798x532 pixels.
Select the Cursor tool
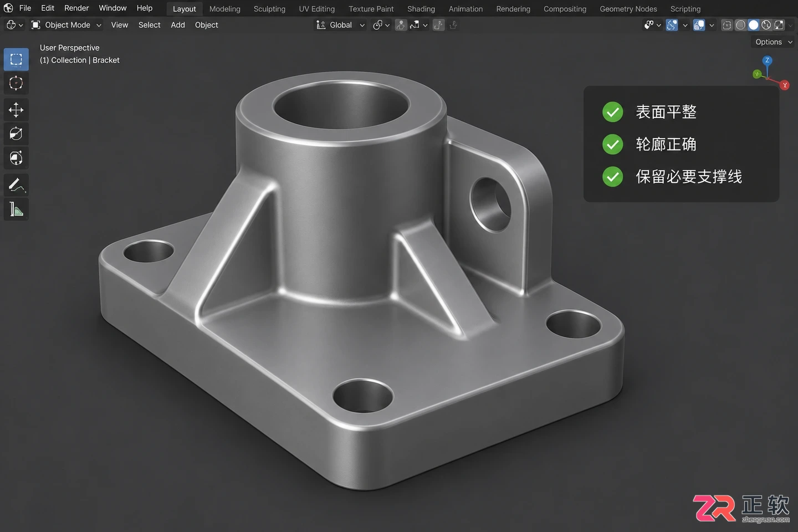tap(16, 83)
